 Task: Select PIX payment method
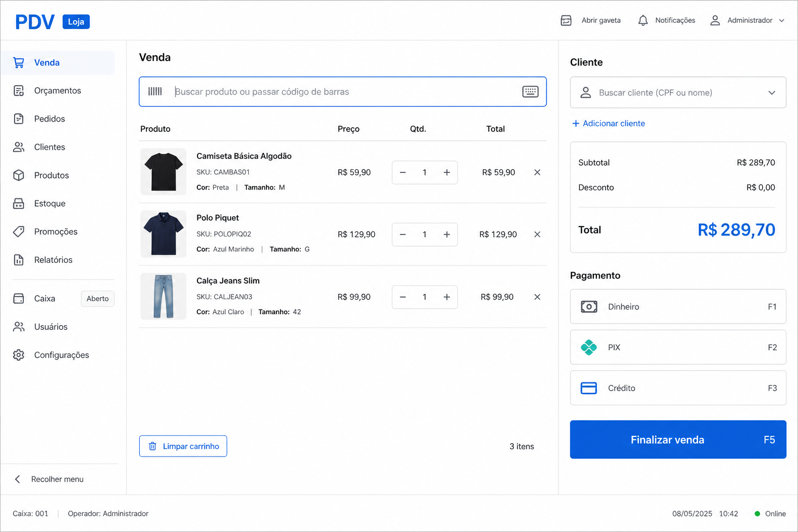point(678,347)
